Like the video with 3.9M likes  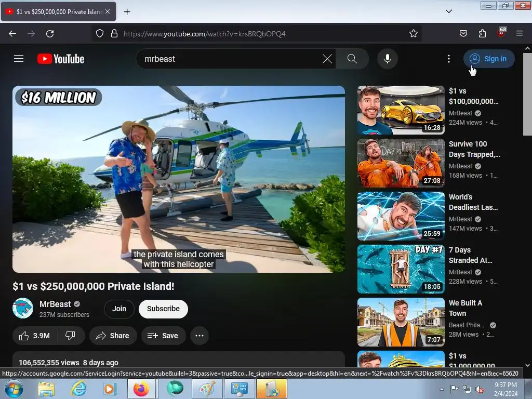(x=35, y=336)
